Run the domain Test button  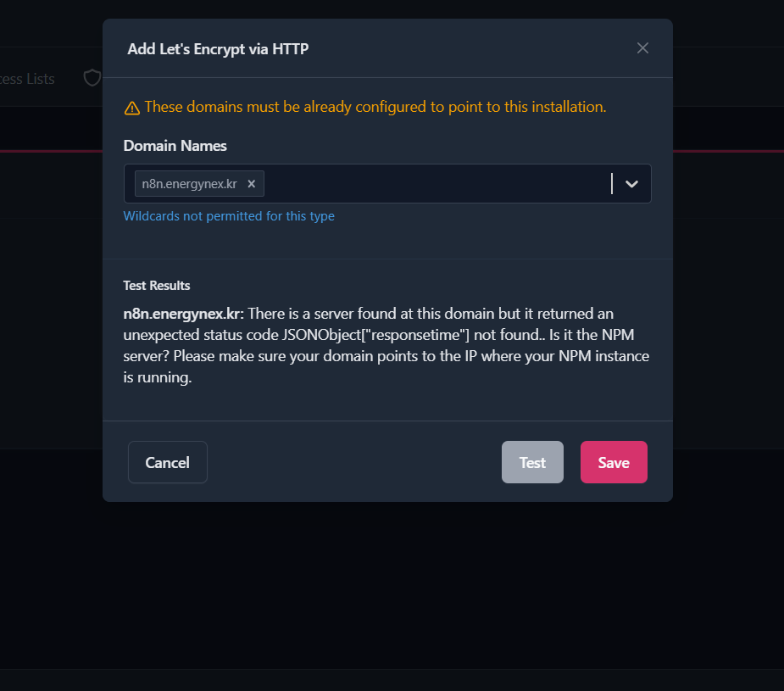[x=532, y=462]
